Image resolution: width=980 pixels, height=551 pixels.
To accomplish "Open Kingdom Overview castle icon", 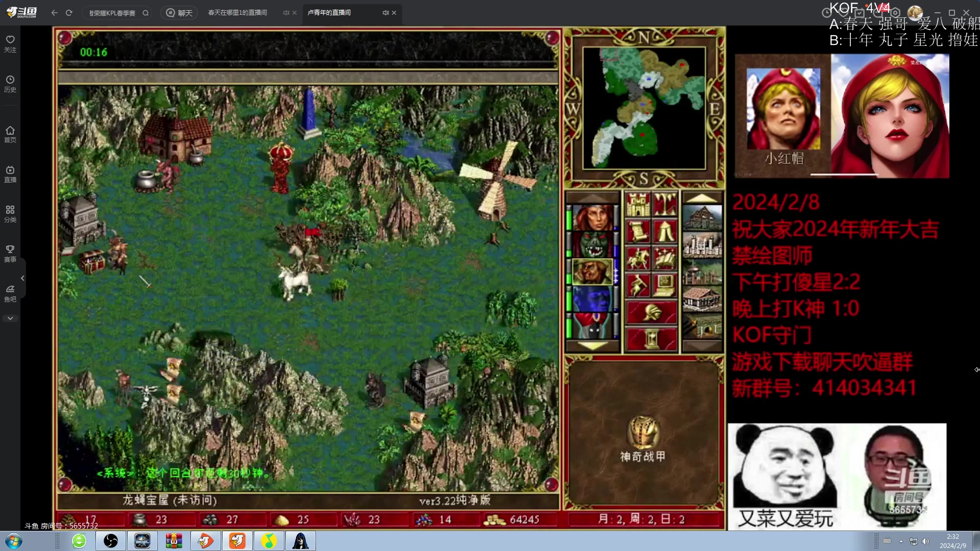I will 638,205.
